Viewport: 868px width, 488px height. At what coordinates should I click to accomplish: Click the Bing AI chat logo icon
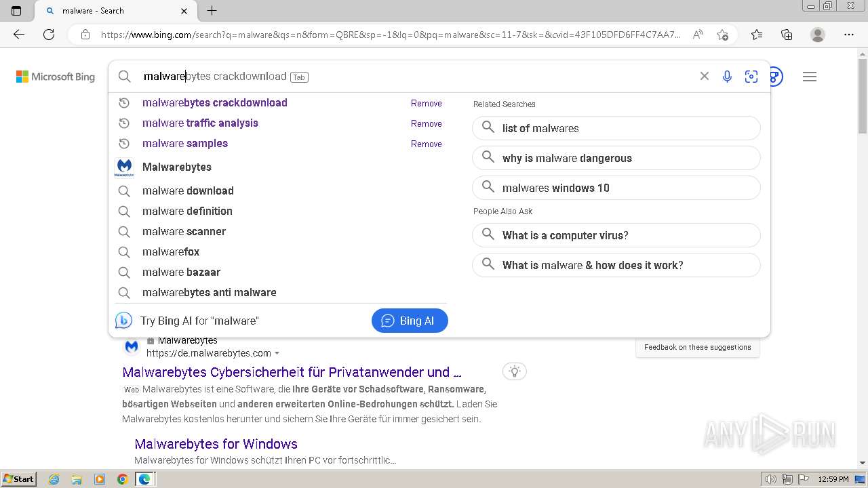point(123,321)
